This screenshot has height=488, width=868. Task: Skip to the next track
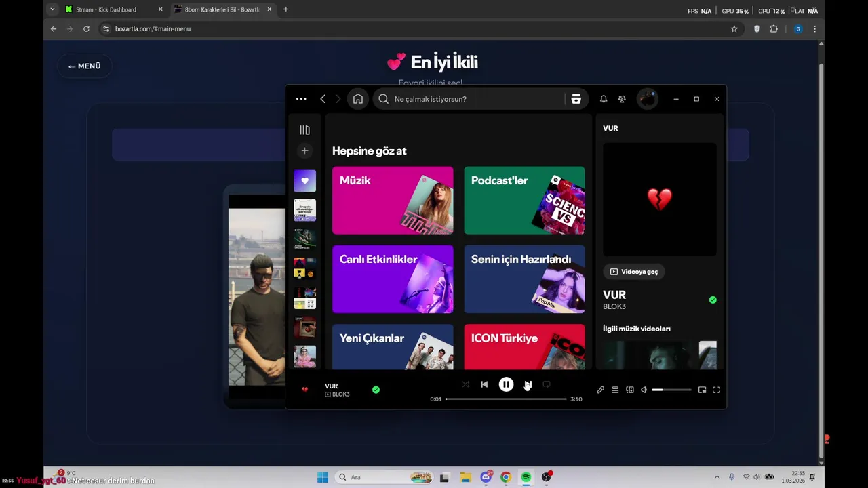tap(528, 384)
